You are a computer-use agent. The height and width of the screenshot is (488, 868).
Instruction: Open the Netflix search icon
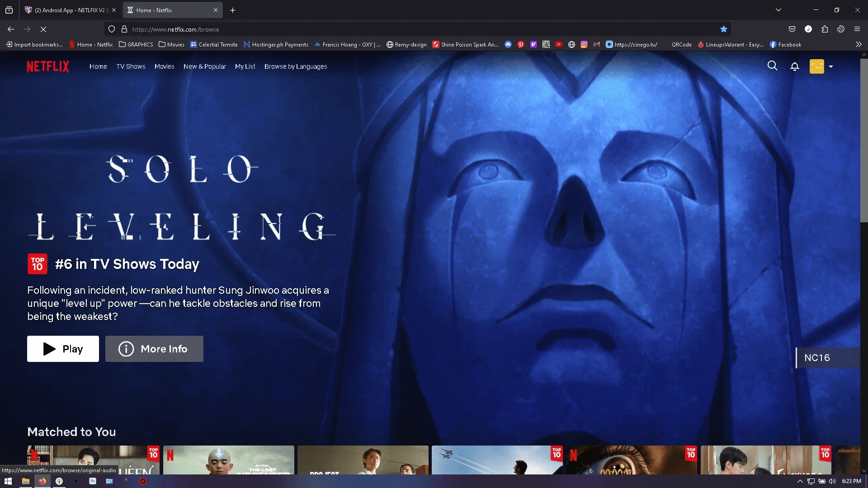(773, 66)
